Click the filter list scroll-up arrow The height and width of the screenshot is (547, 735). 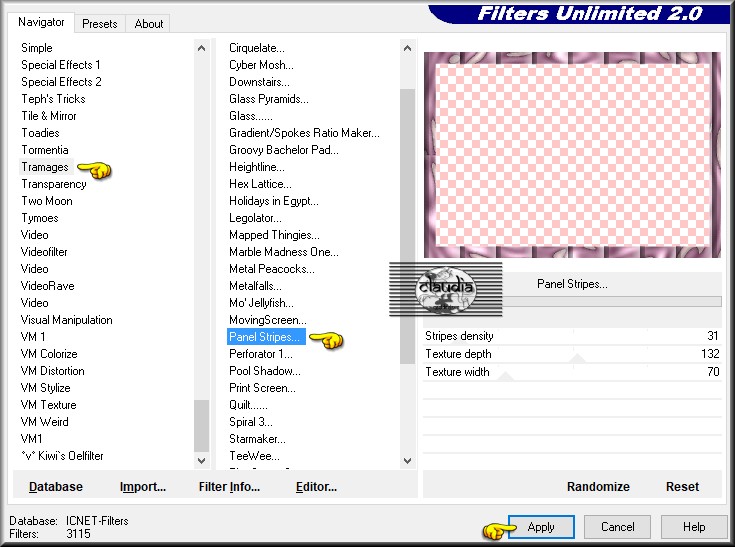[407, 48]
